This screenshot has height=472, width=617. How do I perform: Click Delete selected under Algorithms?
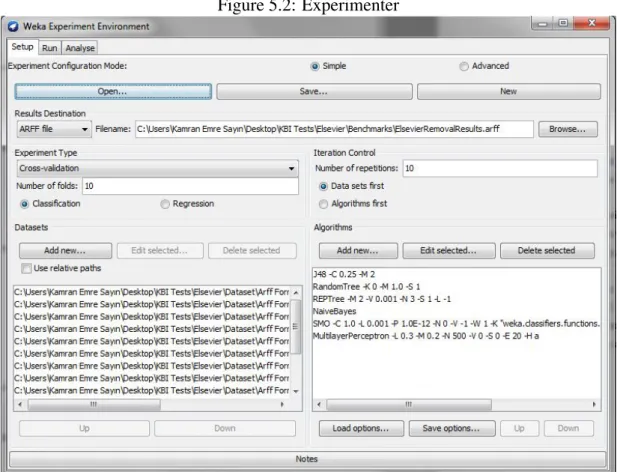tap(547, 251)
